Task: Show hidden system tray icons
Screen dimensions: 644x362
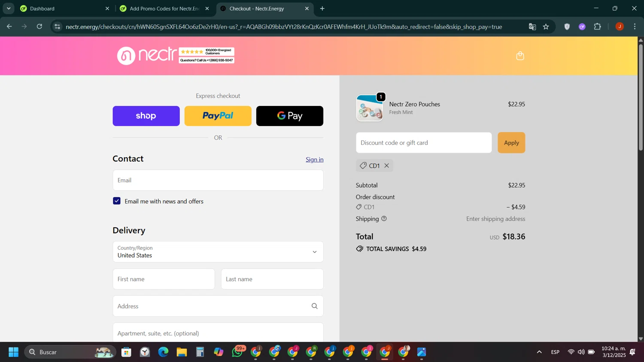Action: [539, 352]
